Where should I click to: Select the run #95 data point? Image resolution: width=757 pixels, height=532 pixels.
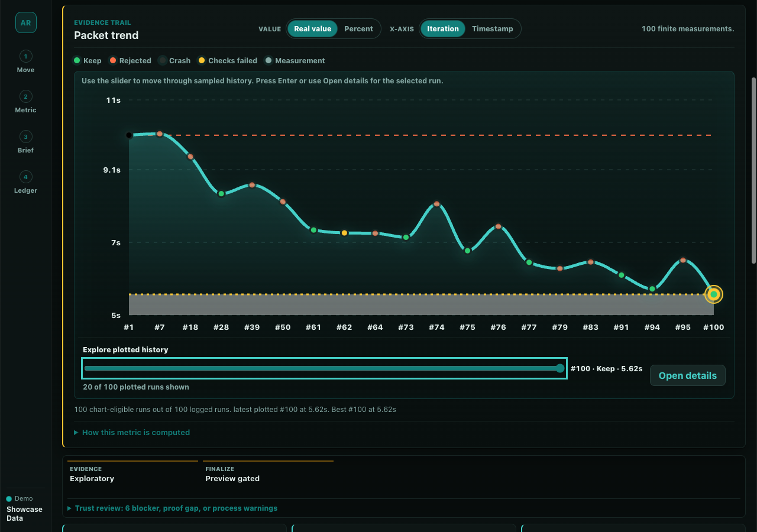(x=683, y=260)
